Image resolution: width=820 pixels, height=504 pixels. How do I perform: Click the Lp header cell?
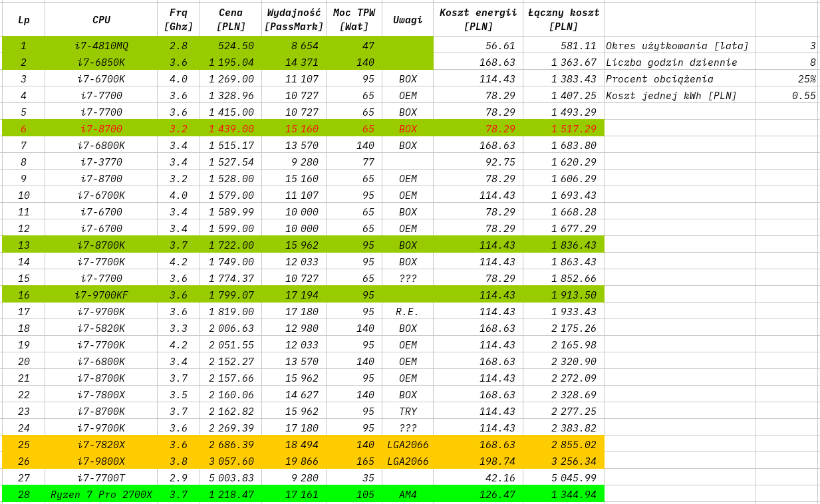[x=23, y=19]
